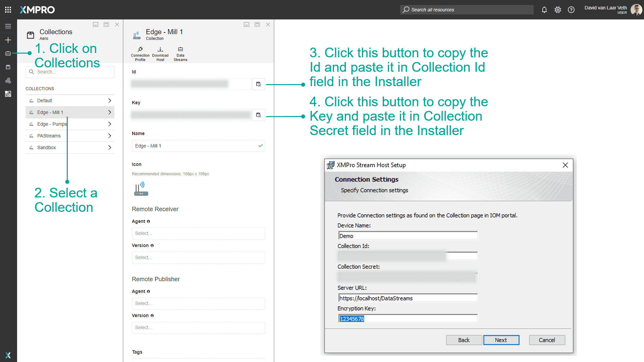Viewport: 644px width, 362px height.
Task: Copy the collection Key to clipboard
Action: pos(258,115)
